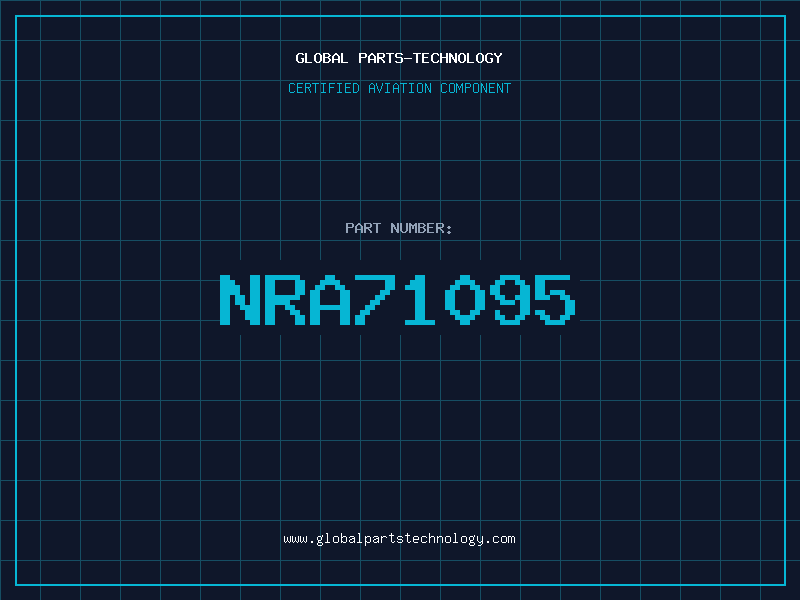
Task: Click the word CERTIFIED in the subtitle
Action: coord(322,88)
